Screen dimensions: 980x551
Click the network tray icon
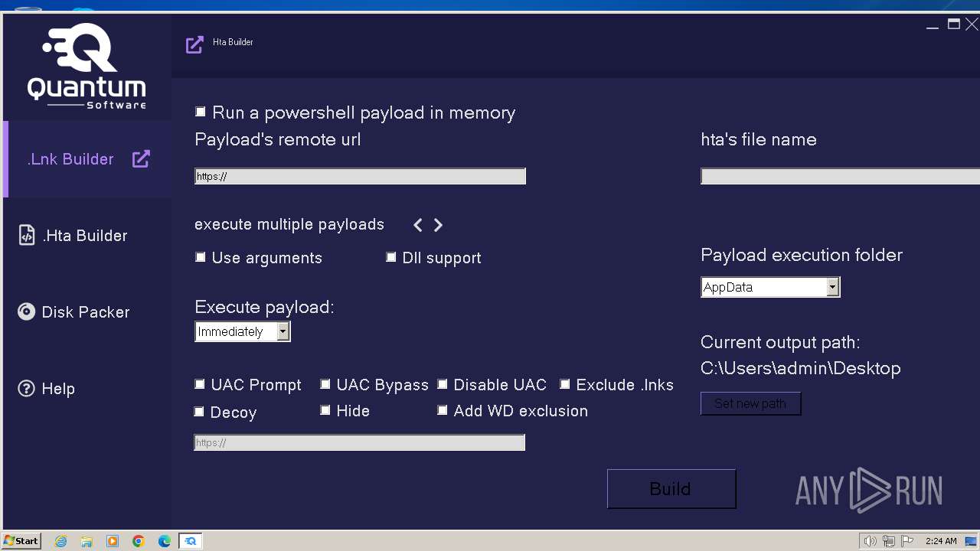click(889, 541)
